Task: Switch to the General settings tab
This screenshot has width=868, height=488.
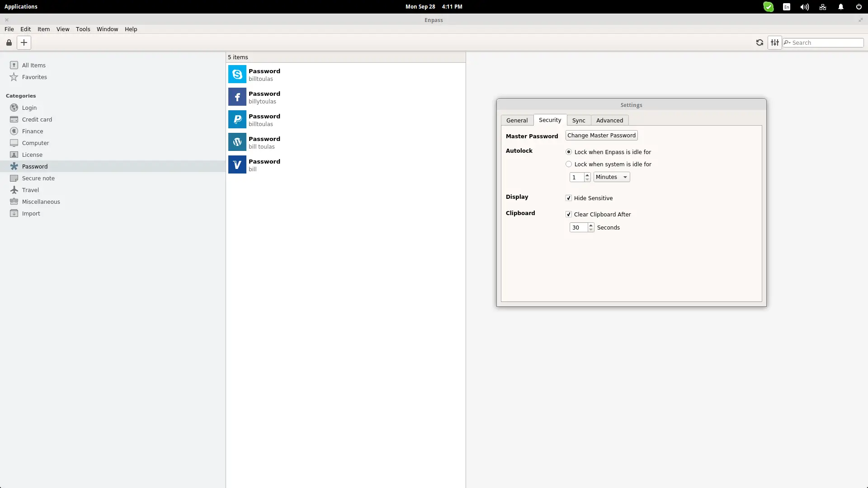Action: pyautogui.click(x=517, y=120)
